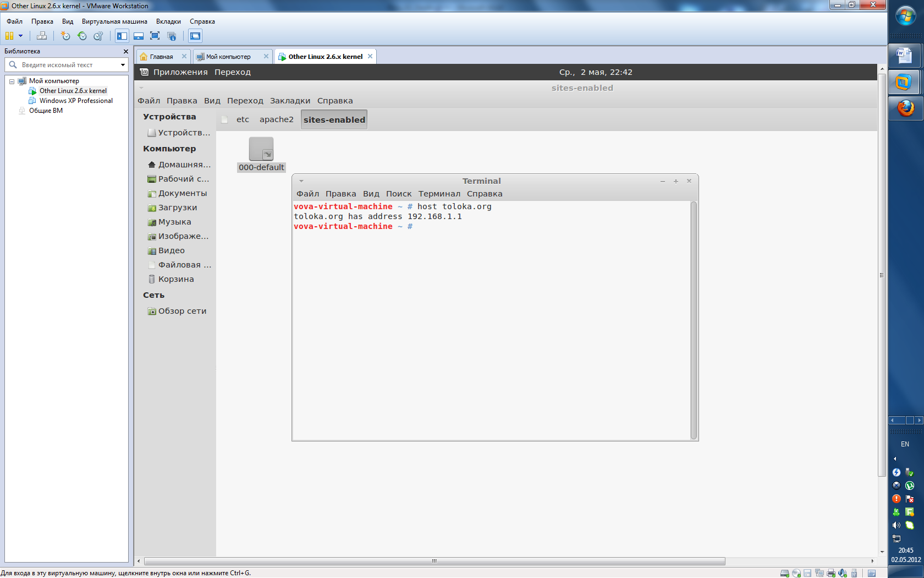Click the uTorrent tray icon
This screenshot has width=924, height=578.
click(x=910, y=486)
